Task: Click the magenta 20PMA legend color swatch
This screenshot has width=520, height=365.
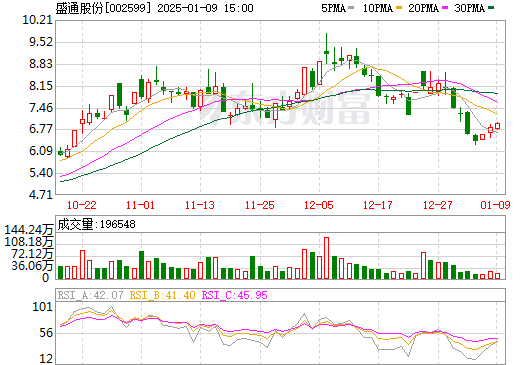Action: 445,7
